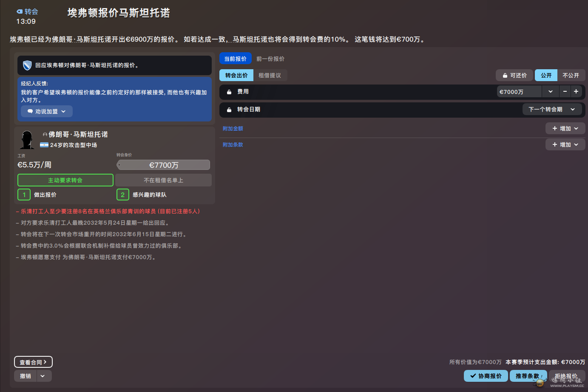Click the 附加条款 label
Viewport: 588px width, 392px height.
tap(233, 144)
